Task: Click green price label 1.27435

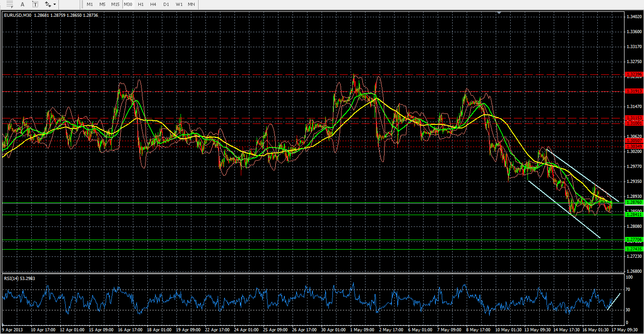Action: click(x=634, y=249)
